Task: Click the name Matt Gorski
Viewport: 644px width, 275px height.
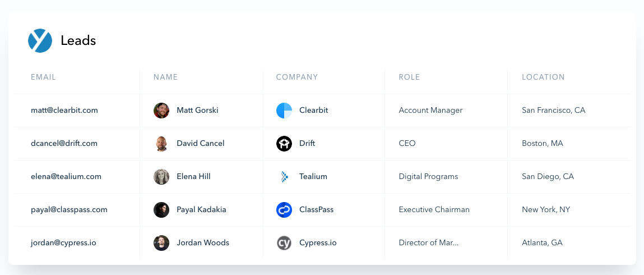Action: [x=197, y=110]
